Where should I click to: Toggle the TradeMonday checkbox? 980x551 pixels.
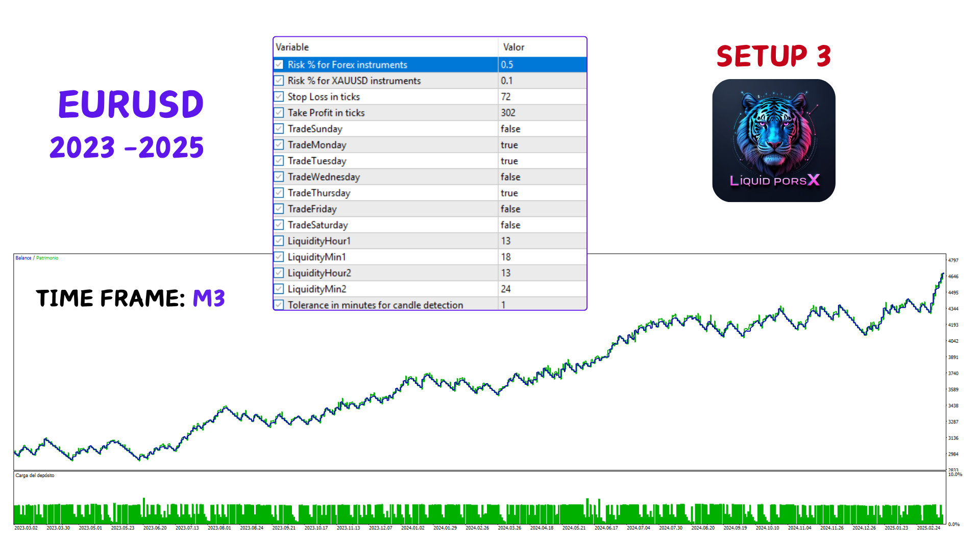(x=279, y=145)
